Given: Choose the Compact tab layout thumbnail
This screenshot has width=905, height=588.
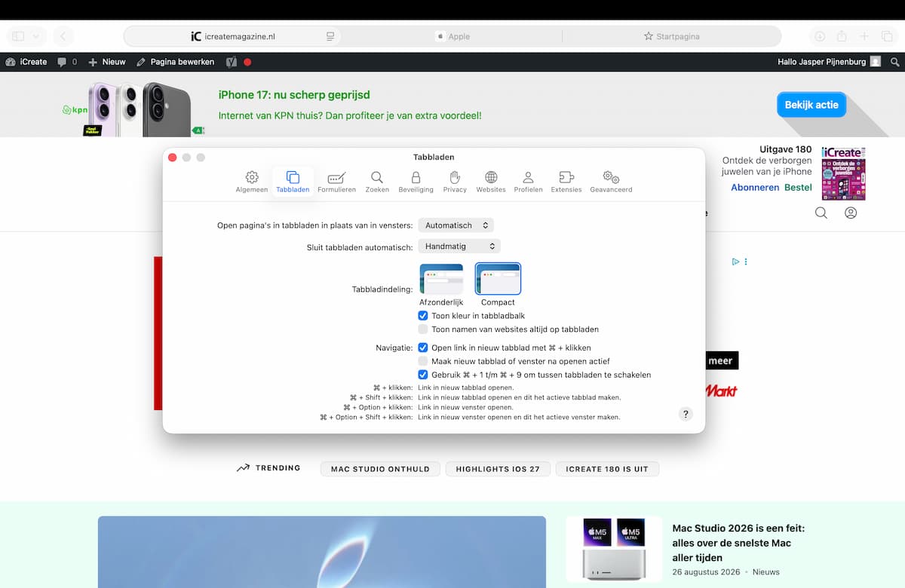Looking at the screenshot, I should pos(498,279).
